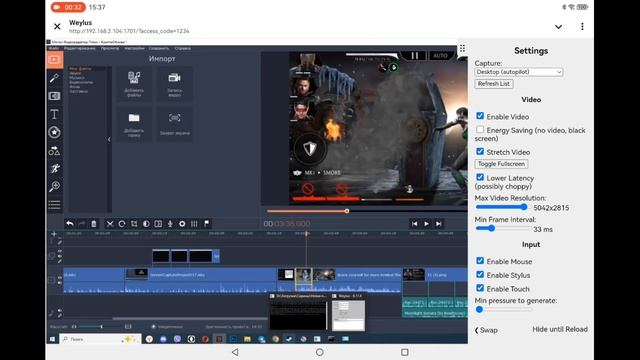Click the Rotate clip icon
The image size is (640, 360).
click(x=122, y=224)
